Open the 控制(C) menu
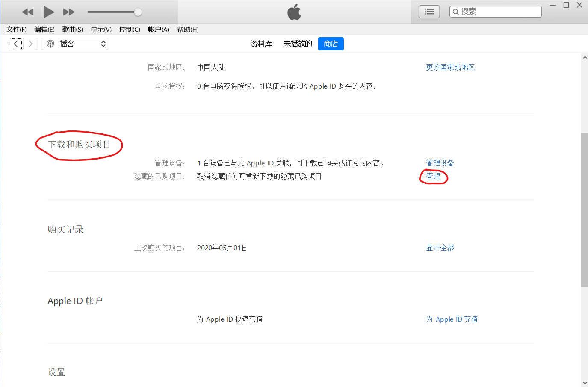Screen dimensions: 588x387 (x=130, y=30)
